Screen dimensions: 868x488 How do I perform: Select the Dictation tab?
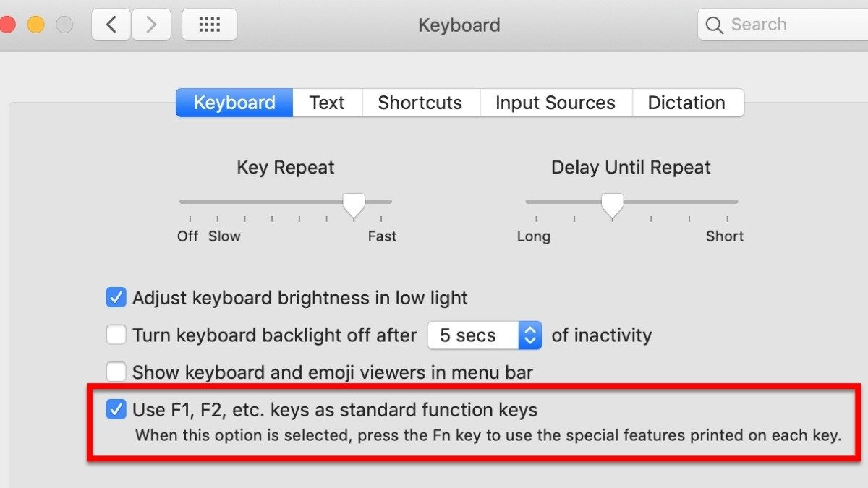tap(686, 103)
